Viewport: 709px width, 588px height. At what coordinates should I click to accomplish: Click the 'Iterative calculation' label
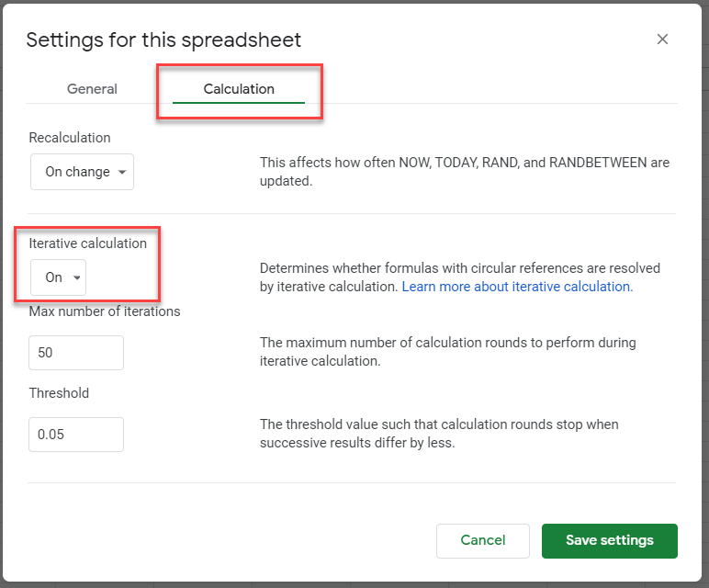pyautogui.click(x=87, y=243)
